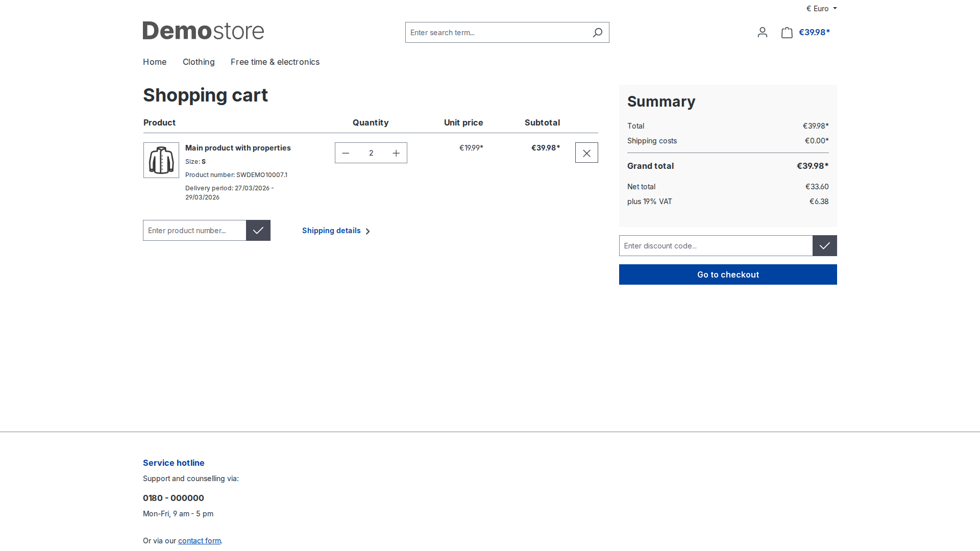Submit the product number checkmark button
Image resolution: width=980 pixels, height=551 pixels.
[258, 231]
